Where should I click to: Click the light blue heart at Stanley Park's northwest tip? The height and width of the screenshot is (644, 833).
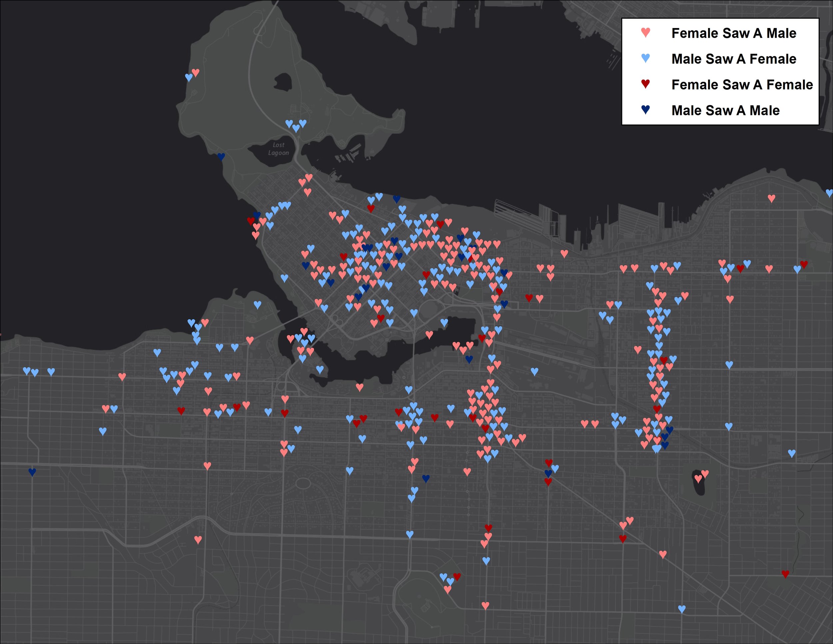188,77
